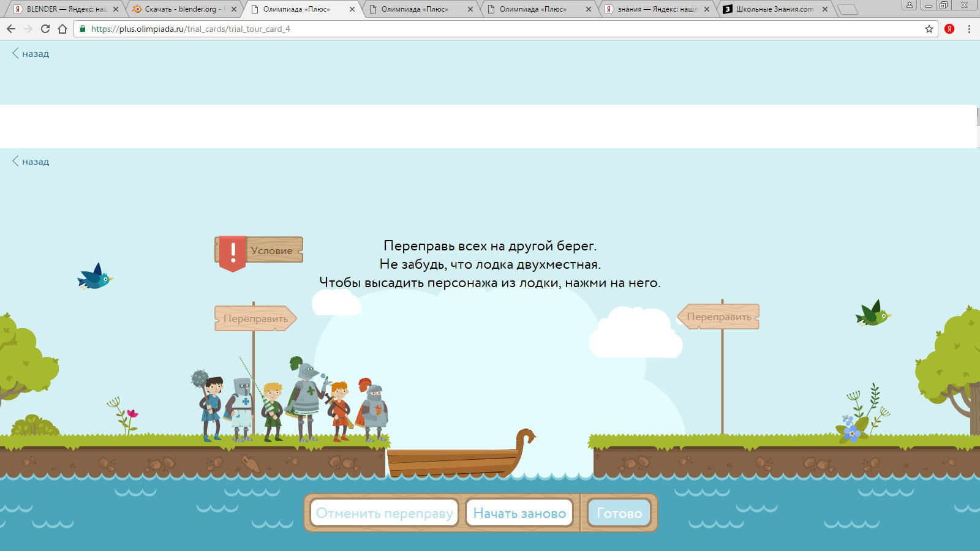Select the blond boy in green tunic

pos(271,411)
